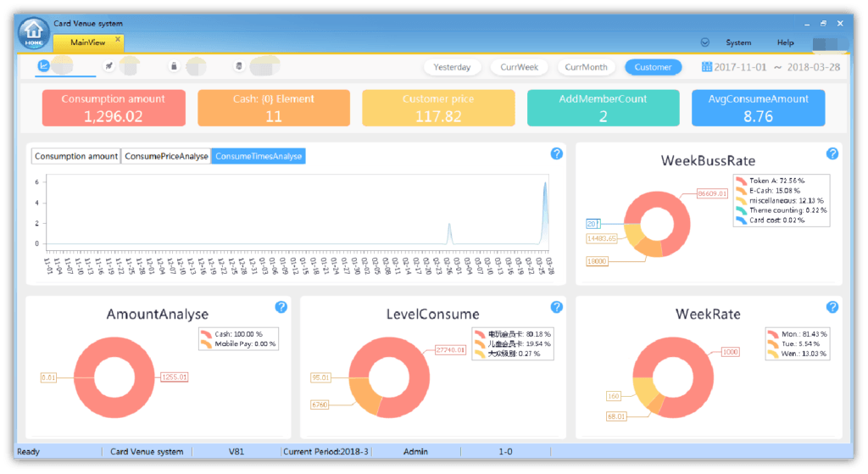Open help icon on LevelConsume panel
This screenshot has width=868, height=474.
click(556, 307)
